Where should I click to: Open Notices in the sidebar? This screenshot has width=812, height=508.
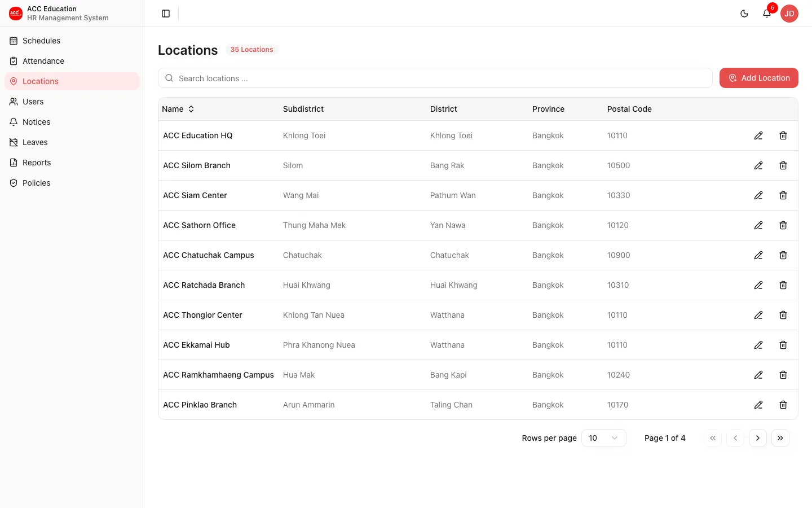click(72, 122)
